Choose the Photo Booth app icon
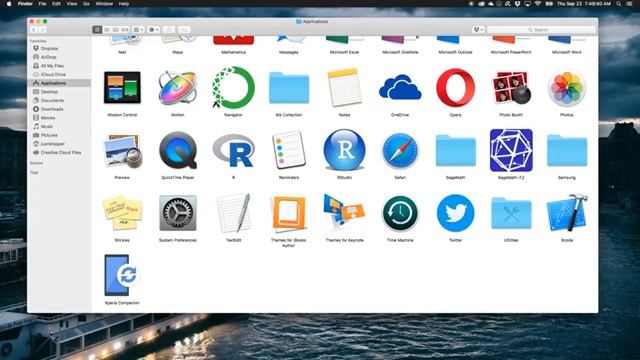The image size is (640, 360). pyautogui.click(x=511, y=88)
